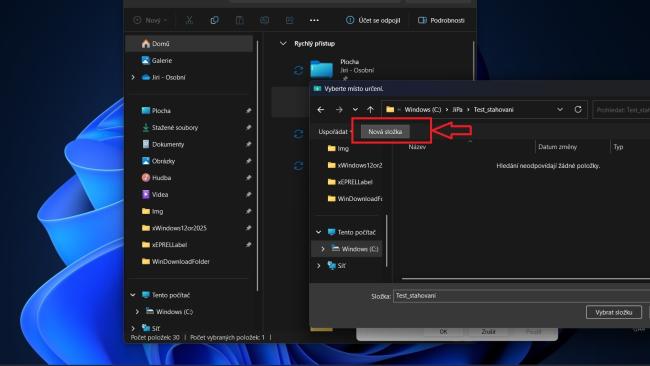Collapse Tento počítač in Explorer sidebar
Viewport: 650px width, 366px height.
(133, 295)
